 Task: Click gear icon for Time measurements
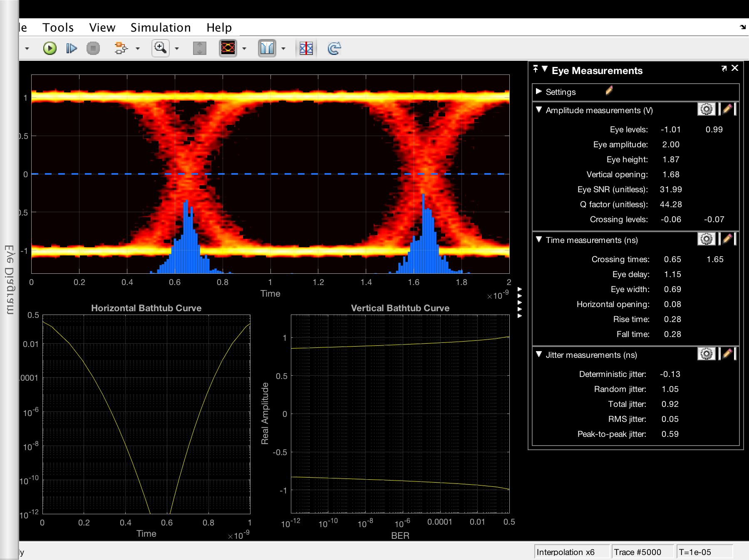[706, 239]
